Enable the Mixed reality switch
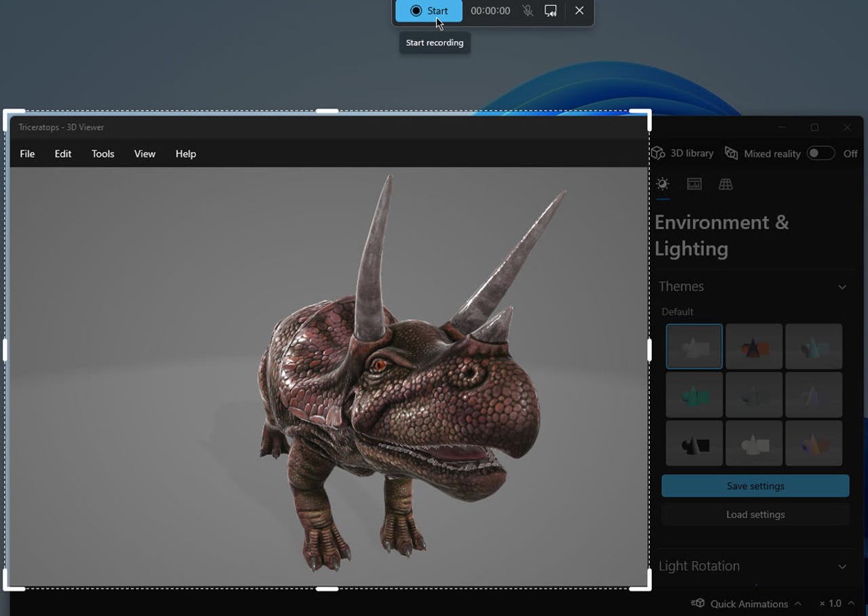This screenshot has width=868, height=616. [x=821, y=154]
